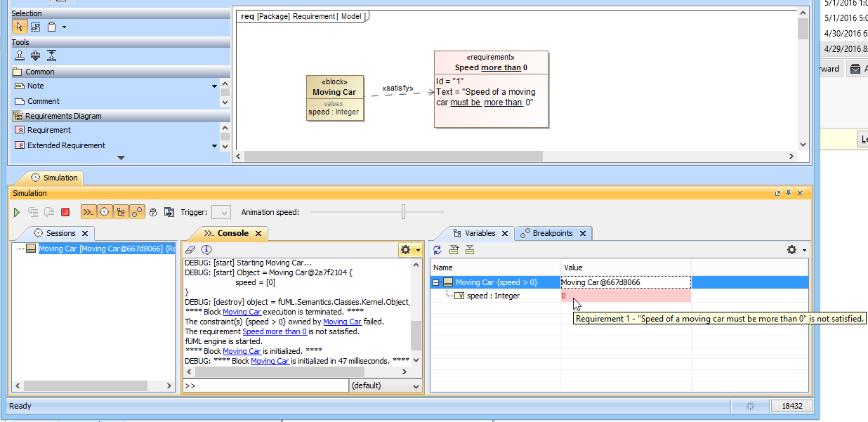The image size is (868, 422).
Task: Collapse the Moving Car variable tree node
Action: 436,283
